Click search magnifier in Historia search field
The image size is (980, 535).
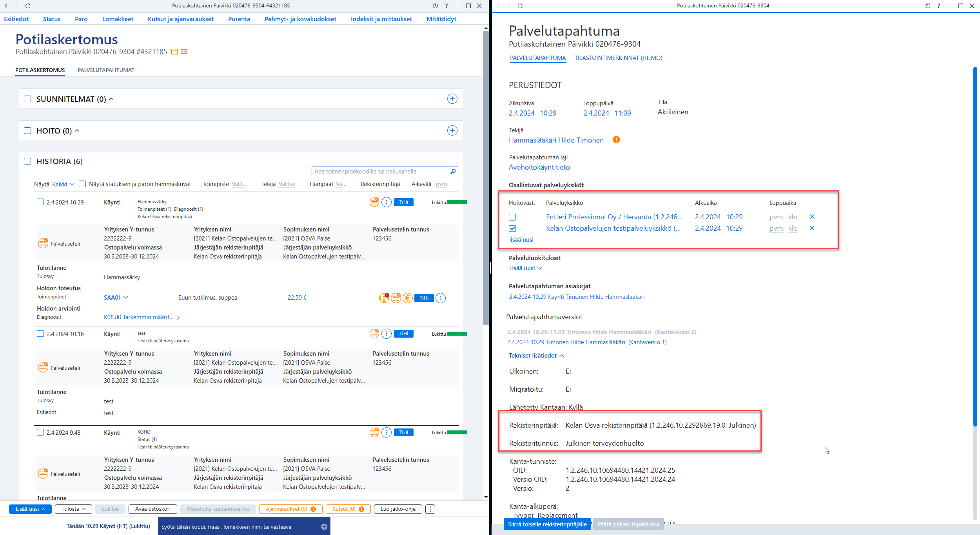pyautogui.click(x=453, y=171)
